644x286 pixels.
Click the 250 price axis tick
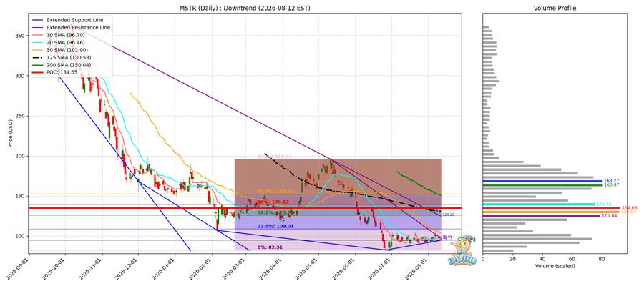pyautogui.click(x=20, y=116)
